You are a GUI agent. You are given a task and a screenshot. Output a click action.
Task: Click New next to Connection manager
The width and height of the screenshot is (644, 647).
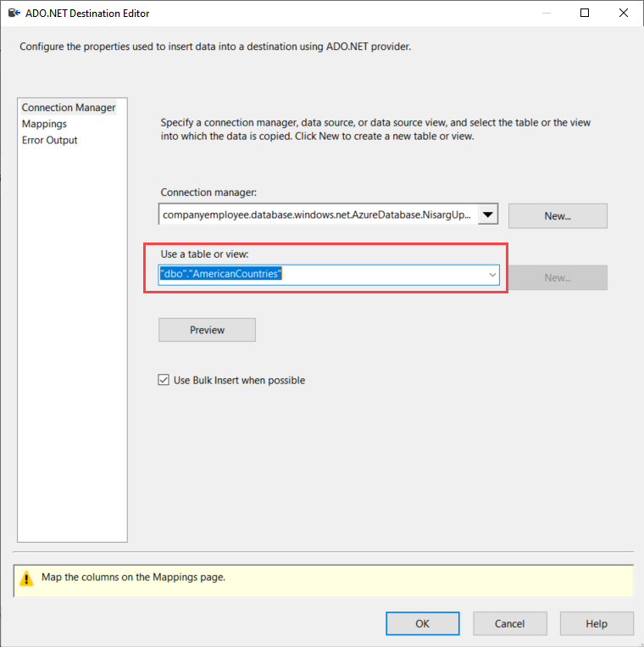[558, 216]
